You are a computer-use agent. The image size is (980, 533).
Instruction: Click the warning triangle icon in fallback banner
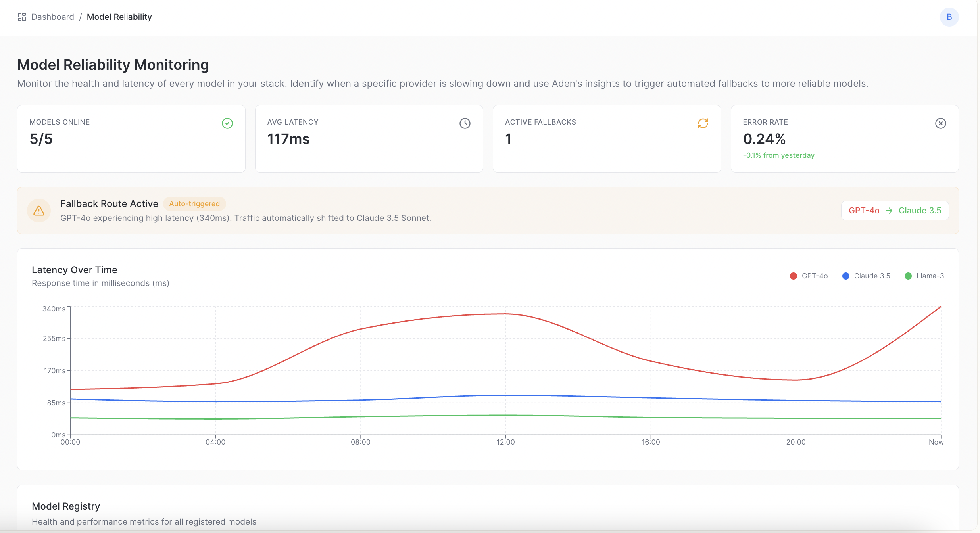pos(39,211)
